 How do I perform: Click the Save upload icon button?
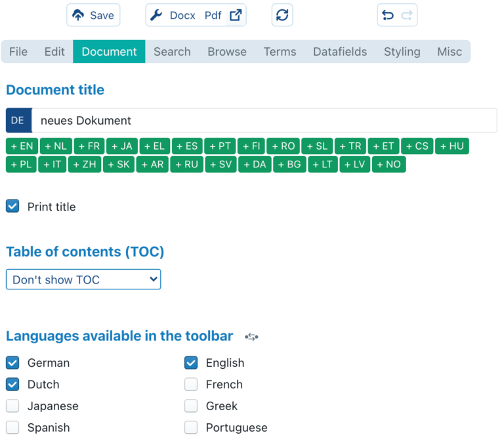93,15
